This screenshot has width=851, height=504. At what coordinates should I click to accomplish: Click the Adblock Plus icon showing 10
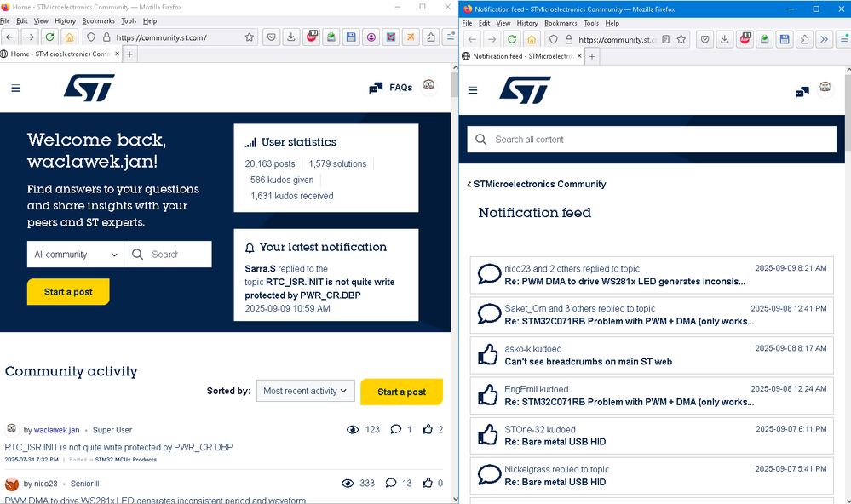point(311,37)
